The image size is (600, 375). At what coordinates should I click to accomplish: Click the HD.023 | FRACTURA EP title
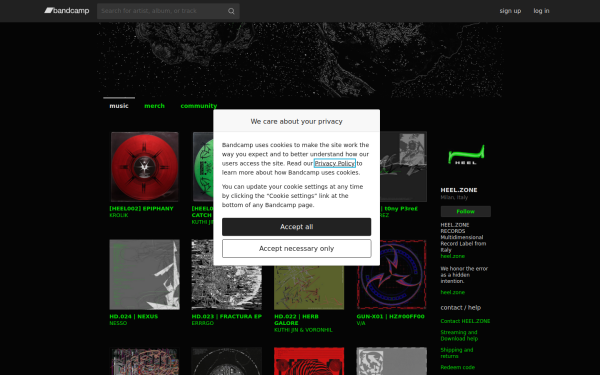pos(227,316)
